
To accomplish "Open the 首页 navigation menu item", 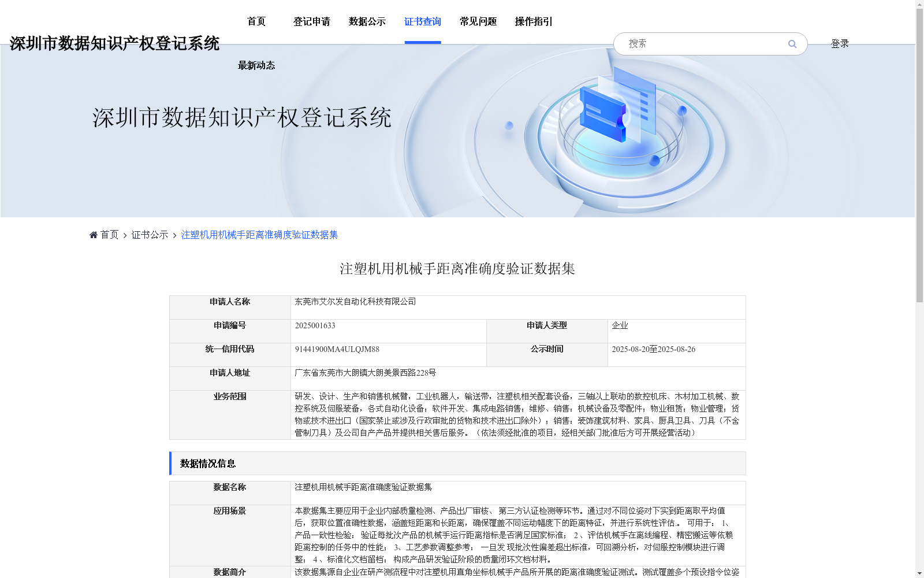I will (x=256, y=22).
